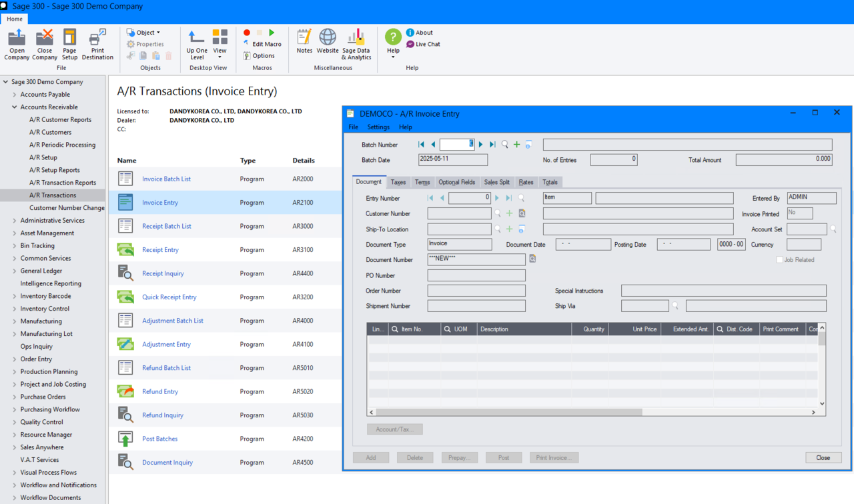This screenshot has width=854, height=504.
Task: Open the Invoice Batch List program icon
Action: coord(125,179)
